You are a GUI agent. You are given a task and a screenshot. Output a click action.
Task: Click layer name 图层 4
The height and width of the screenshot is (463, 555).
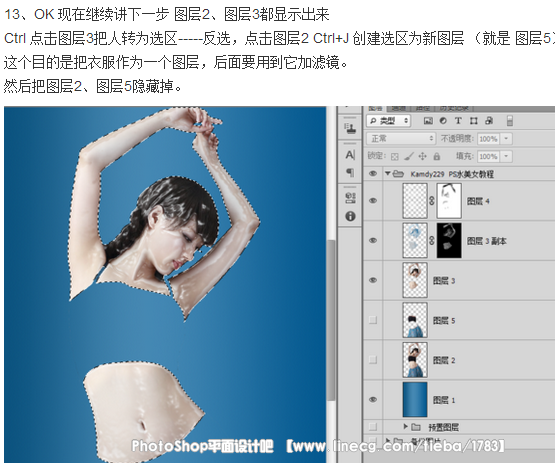[x=478, y=201]
